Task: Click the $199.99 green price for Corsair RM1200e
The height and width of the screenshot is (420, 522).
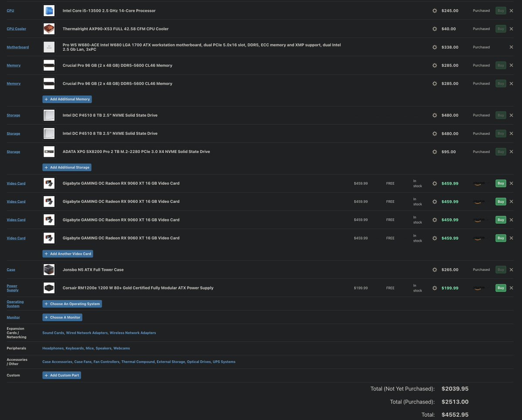Action: (450, 288)
